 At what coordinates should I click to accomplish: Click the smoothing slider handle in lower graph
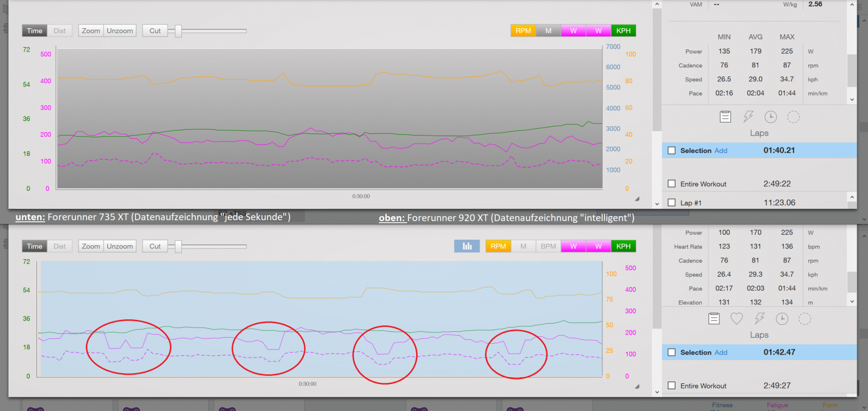click(178, 246)
